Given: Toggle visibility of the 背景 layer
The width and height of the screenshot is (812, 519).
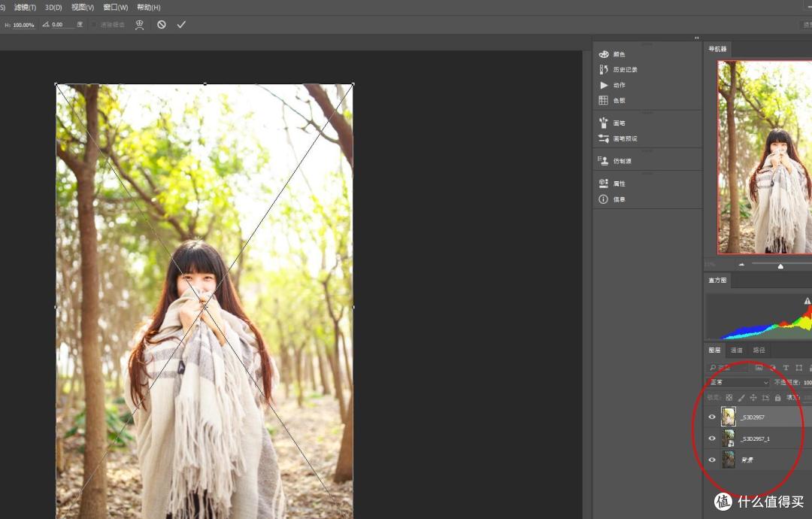Looking at the screenshot, I should [712, 460].
